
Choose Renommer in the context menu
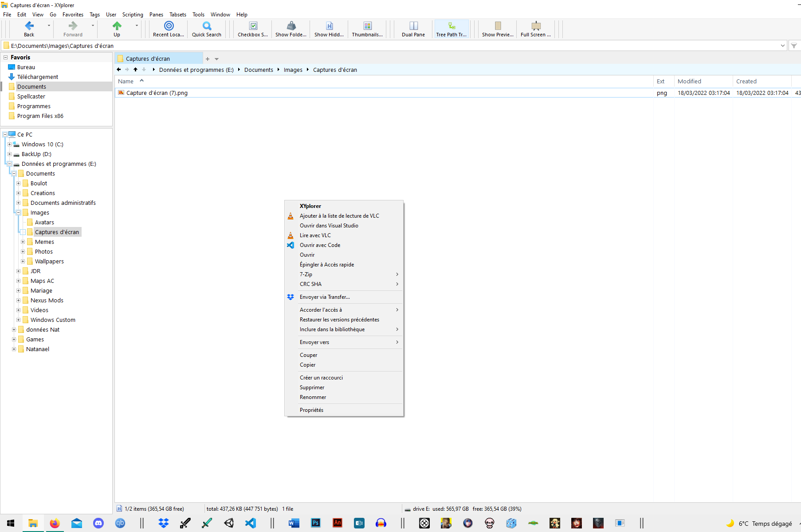[313, 397]
